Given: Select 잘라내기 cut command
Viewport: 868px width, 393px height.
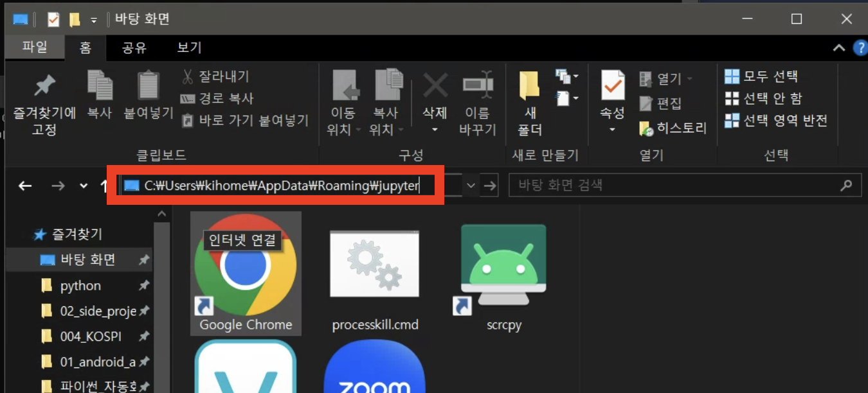Looking at the screenshot, I should (215, 77).
